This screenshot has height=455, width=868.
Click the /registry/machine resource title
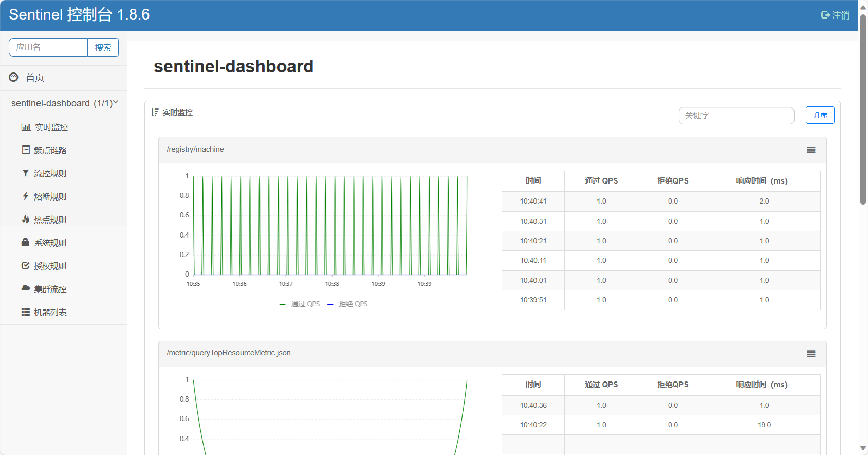click(195, 149)
